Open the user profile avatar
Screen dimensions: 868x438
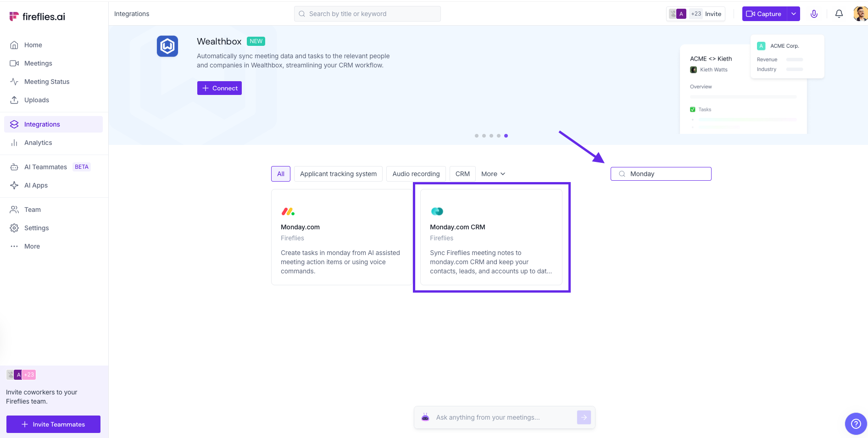860,14
